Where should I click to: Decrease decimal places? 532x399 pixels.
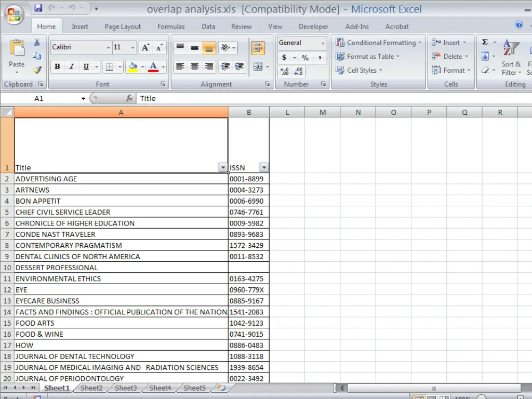click(298, 71)
